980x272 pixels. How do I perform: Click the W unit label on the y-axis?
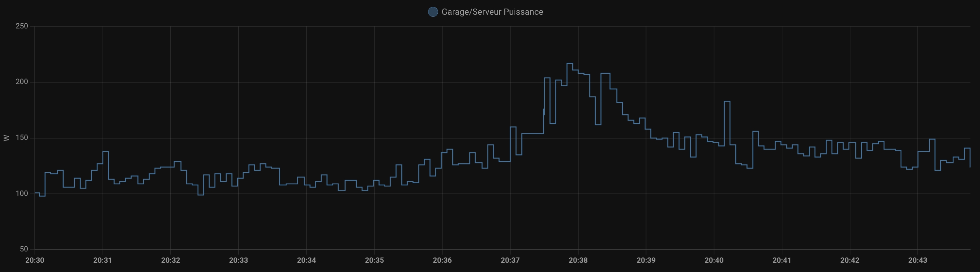click(x=6, y=138)
